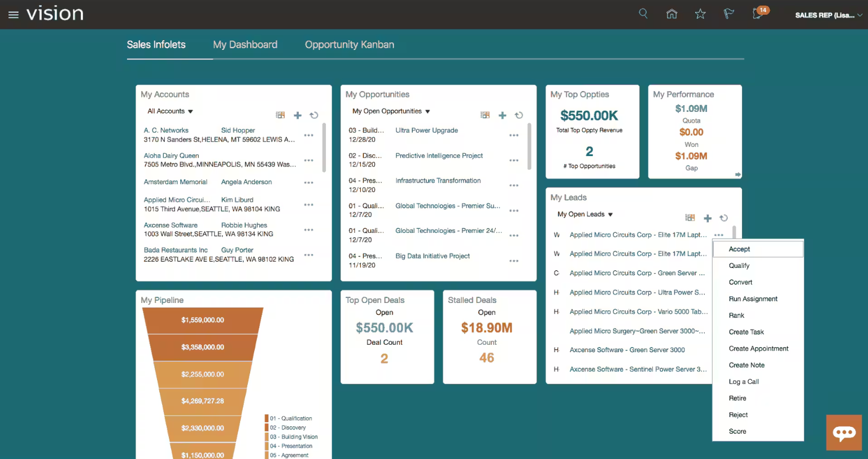868x459 pixels.
Task: Expand My Performance with arrow icon
Action: click(738, 175)
